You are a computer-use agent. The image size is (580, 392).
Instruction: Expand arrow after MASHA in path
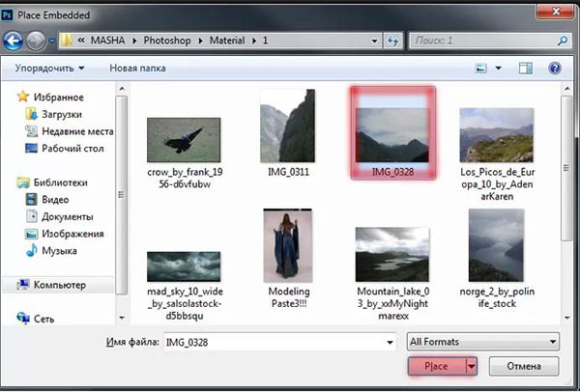coord(134,41)
